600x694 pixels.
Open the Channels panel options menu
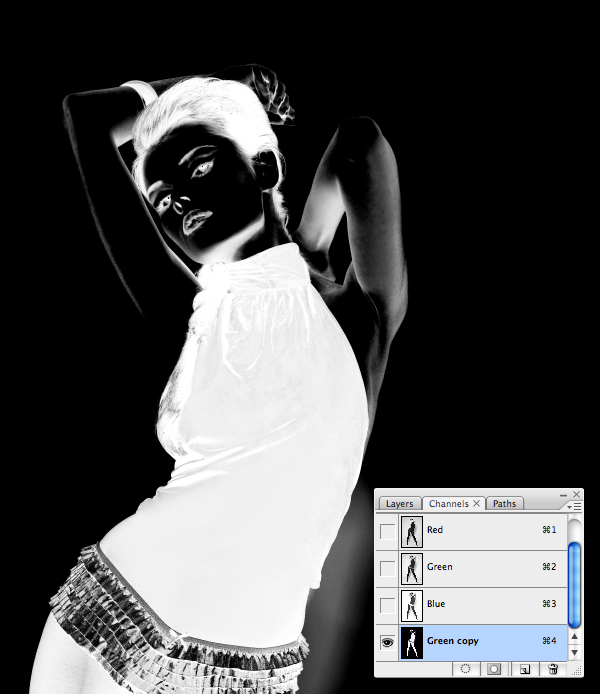(575, 506)
